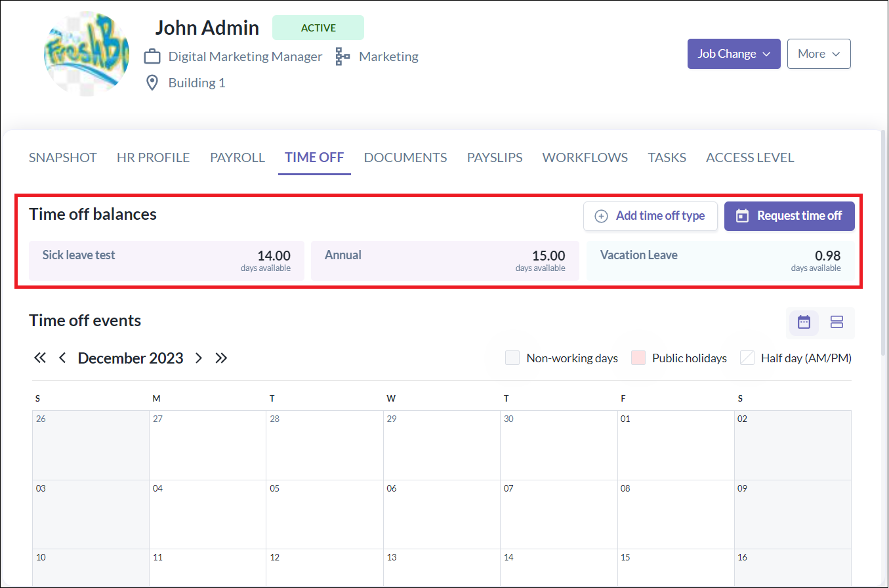
Task: Select the calendar cell for day 04
Action: (x=207, y=514)
